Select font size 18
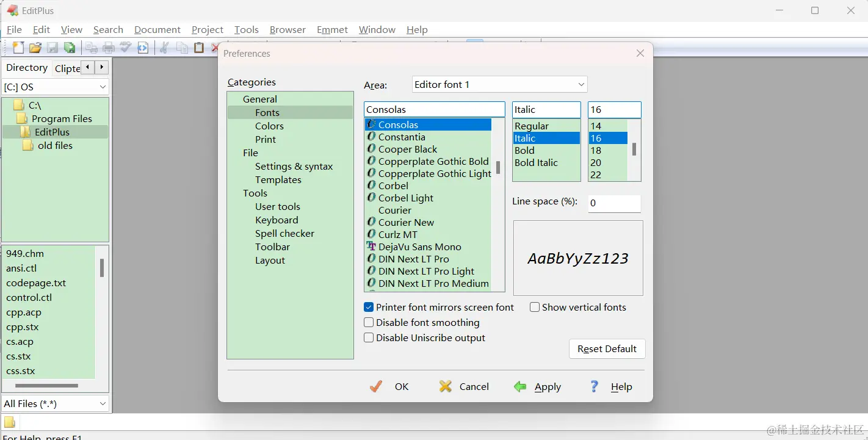Viewport: 868px width, 440px height. click(x=596, y=151)
